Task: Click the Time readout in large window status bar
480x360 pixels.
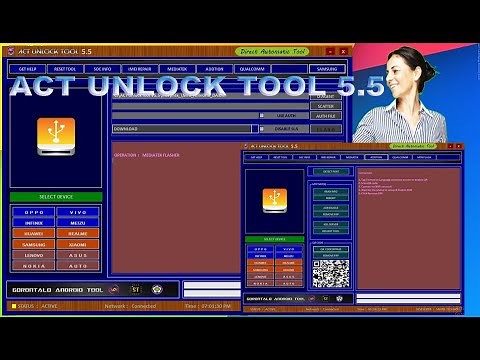Action: point(208,306)
